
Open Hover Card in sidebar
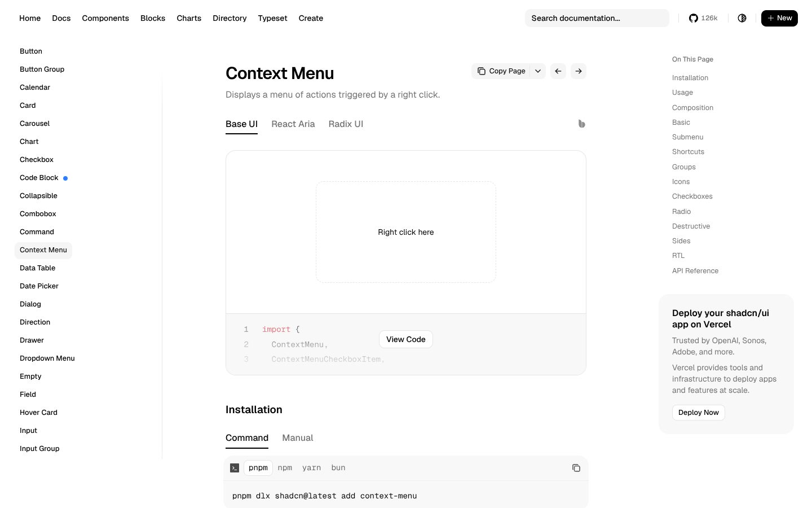38,413
